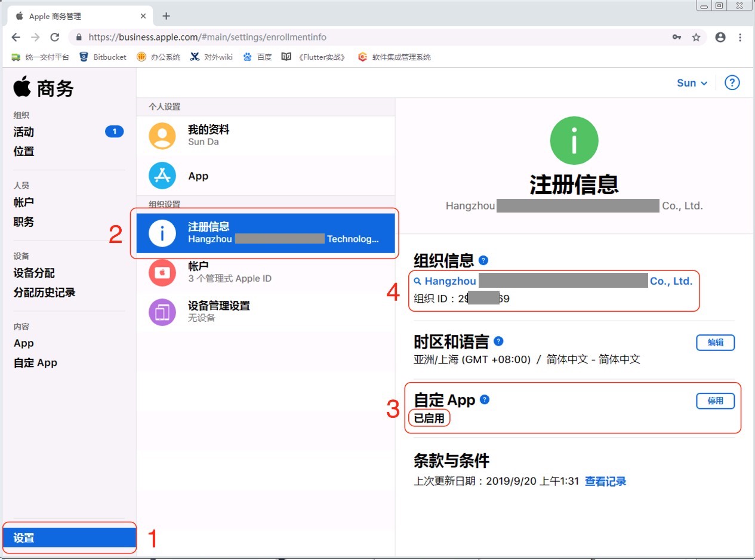Click the 编辑 button for 时区和语言

[x=716, y=342]
